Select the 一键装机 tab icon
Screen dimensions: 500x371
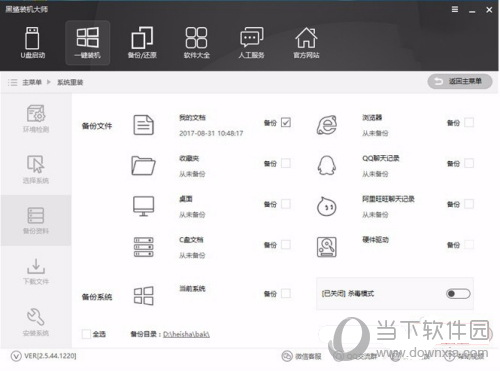(88, 43)
